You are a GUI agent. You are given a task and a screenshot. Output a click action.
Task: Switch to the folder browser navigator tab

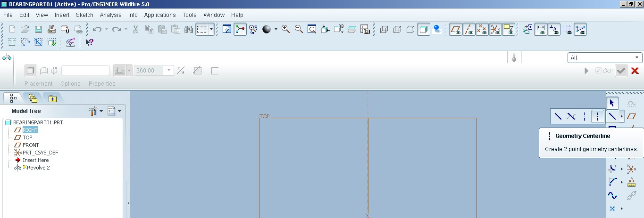(33, 98)
